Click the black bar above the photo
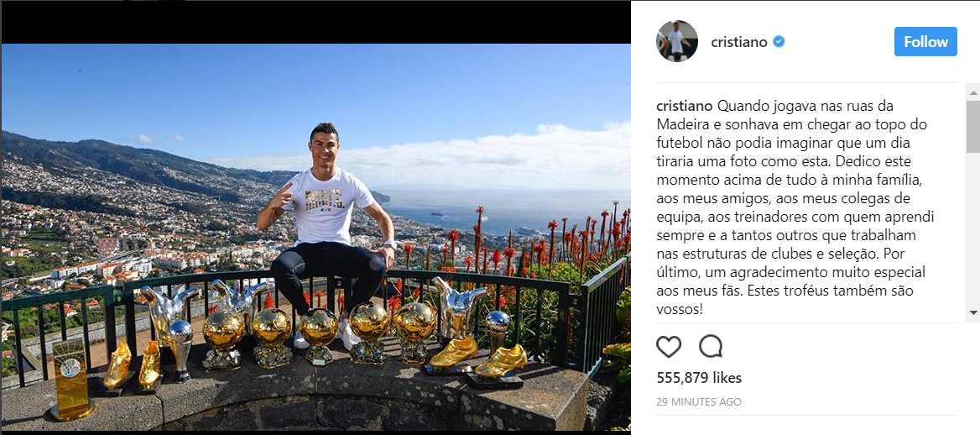Image resolution: width=980 pixels, height=435 pixels. click(x=315, y=22)
